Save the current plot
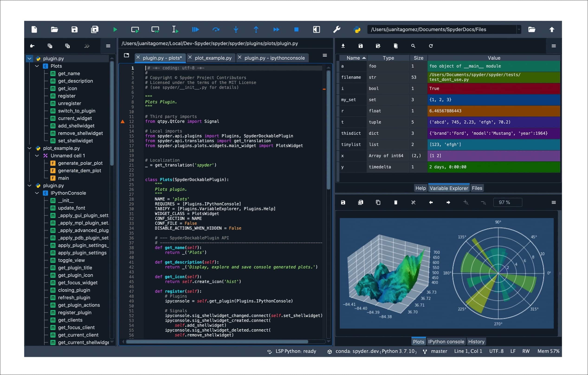This screenshot has height=375, width=588. click(343, 202)
